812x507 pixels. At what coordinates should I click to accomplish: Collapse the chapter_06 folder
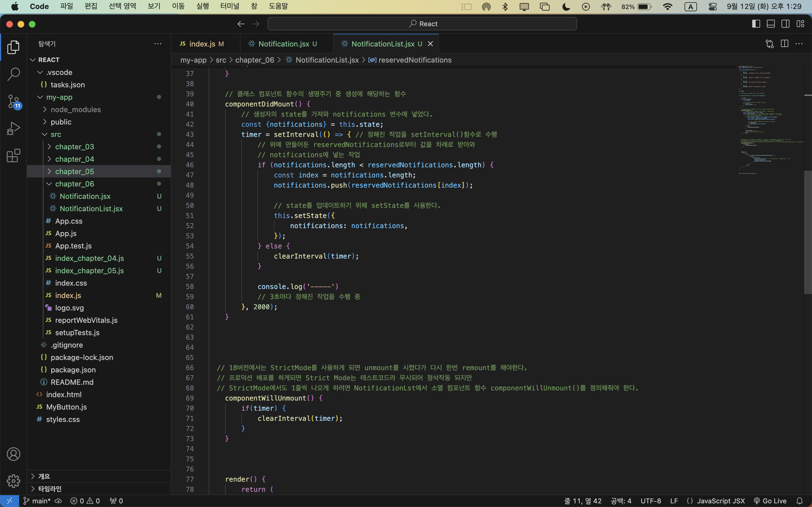tap(74, 184)
